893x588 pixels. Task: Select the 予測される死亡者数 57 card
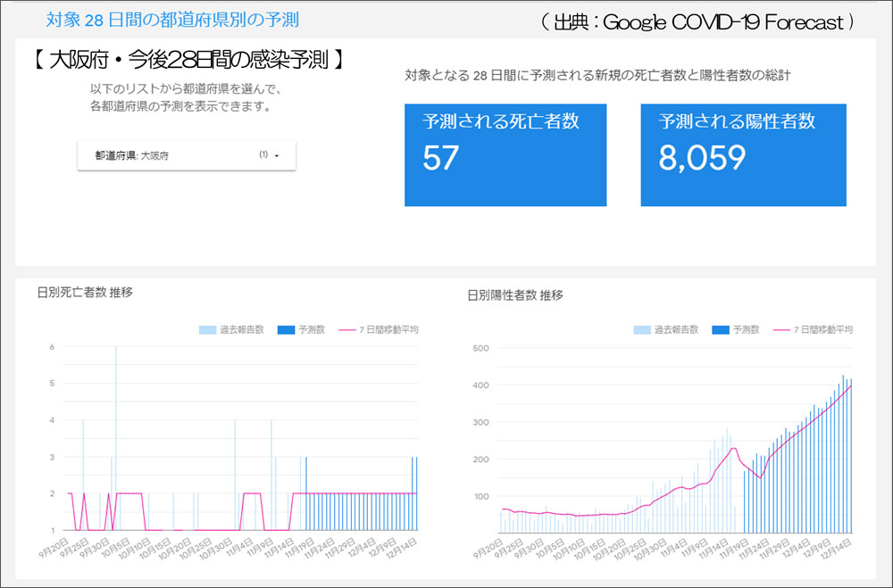(x=505, y=155)
